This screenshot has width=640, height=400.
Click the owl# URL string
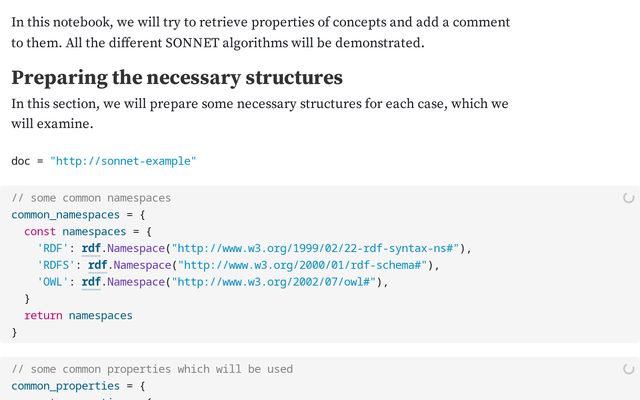[x=274, y=282]
